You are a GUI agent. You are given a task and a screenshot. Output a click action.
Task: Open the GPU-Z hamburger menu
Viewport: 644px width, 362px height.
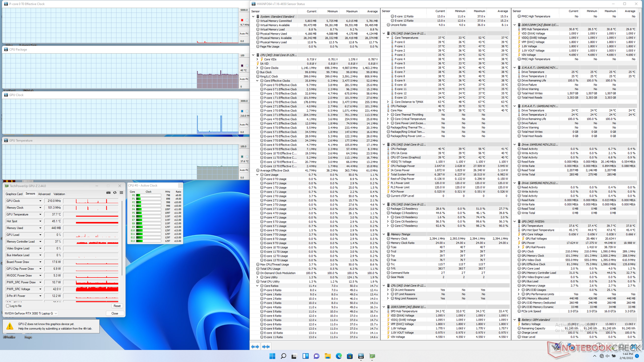pyautogui.click(x=121, y=193)
